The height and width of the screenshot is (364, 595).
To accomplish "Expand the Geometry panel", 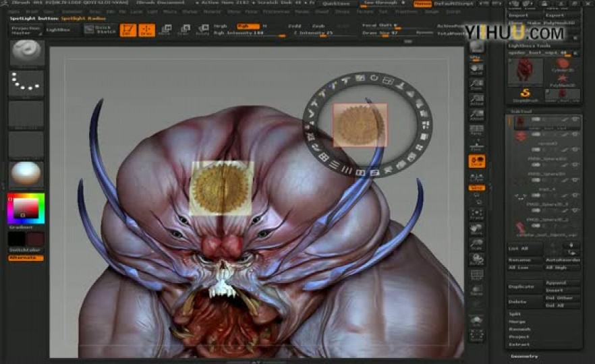I will click(x=524, y=357).
